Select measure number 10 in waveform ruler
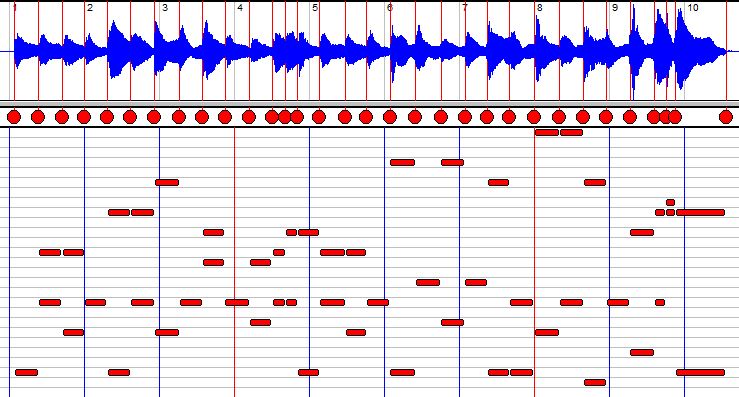This screenshot has width=739, height=397. click(692, 8)
